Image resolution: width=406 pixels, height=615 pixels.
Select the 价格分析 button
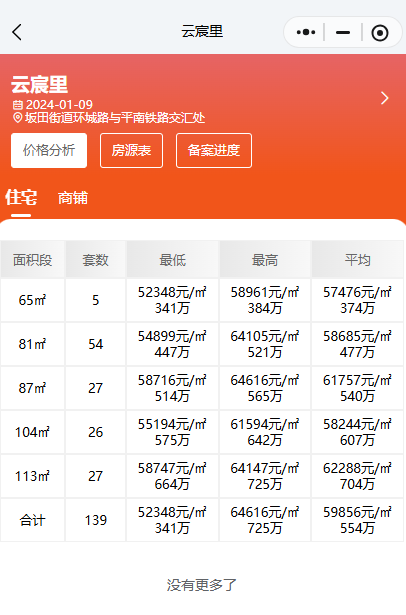point(49,150)
